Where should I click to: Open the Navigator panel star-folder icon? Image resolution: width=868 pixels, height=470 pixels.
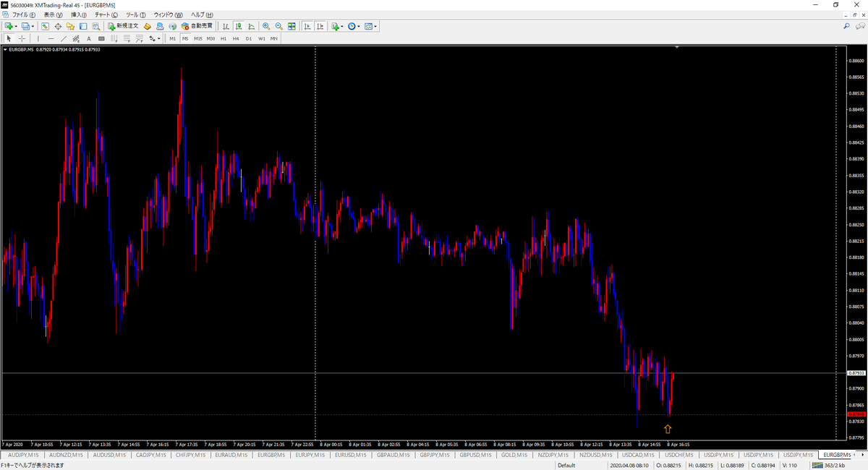(x=70, y=26)
